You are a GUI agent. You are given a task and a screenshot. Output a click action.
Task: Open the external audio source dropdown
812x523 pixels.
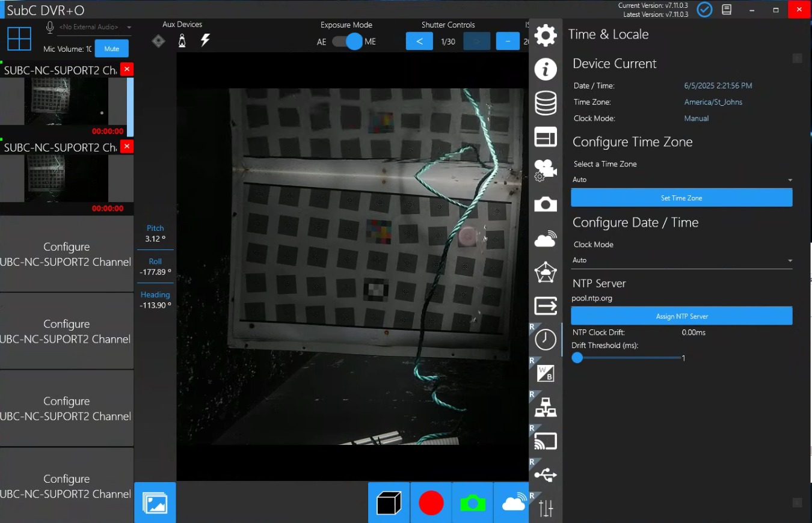coord(94,28)
